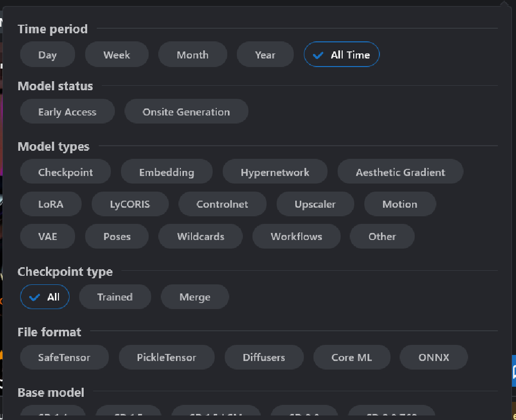
Task: Filter by Motion model type
Action: [x=400, y=204]
